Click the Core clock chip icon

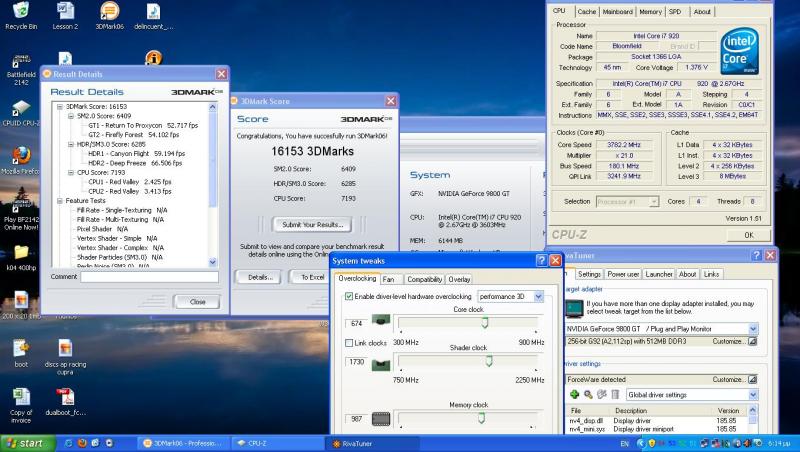pyautogui.click(x=381, y=320)
